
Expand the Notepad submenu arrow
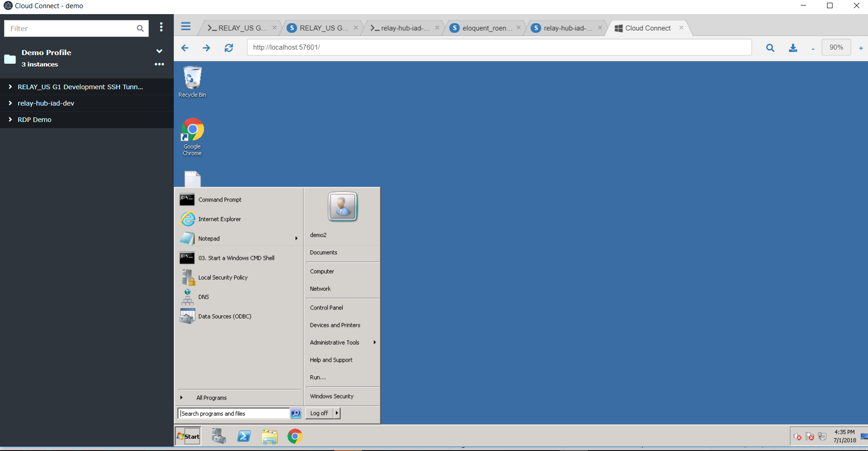296,238
